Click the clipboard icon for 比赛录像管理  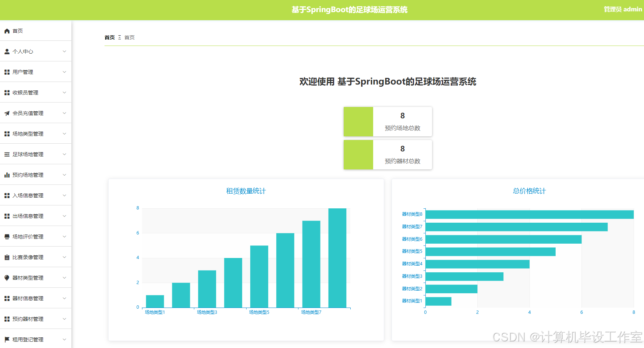pos(7,258)
